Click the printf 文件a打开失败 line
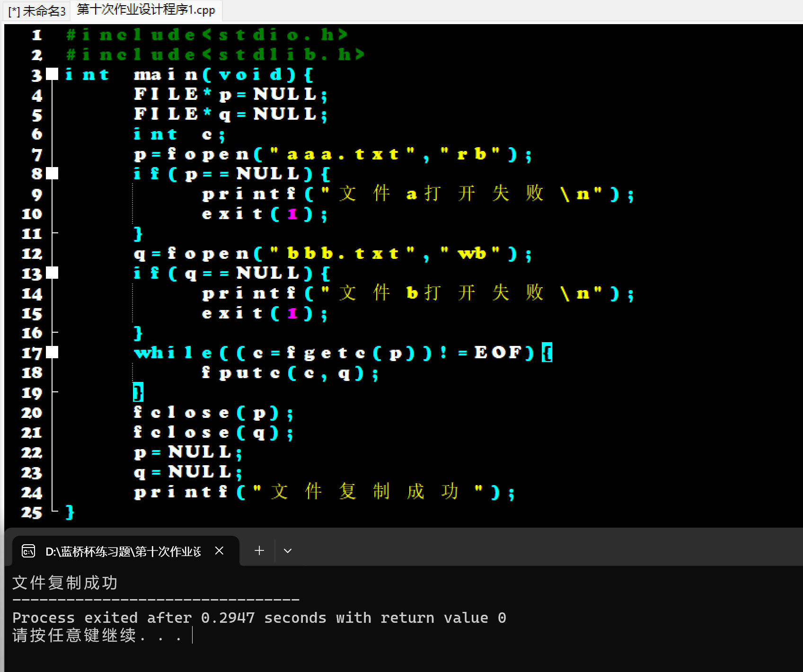The image size is (803, 672). (418, 194)
